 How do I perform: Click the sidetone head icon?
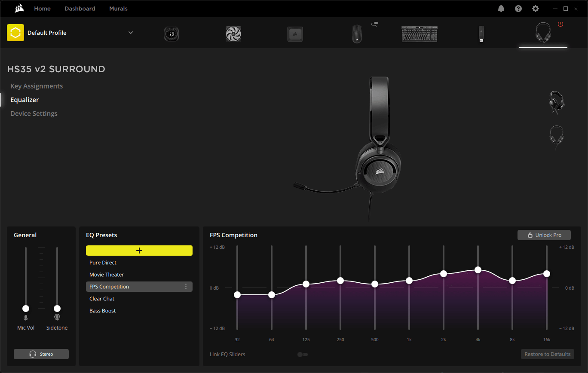(x=57, y=317)
